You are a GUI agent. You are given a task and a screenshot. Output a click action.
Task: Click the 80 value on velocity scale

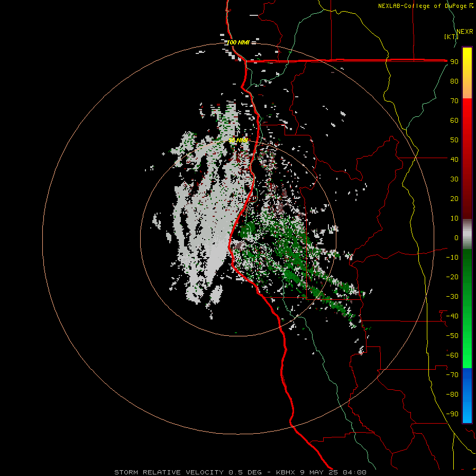[454, 81]
